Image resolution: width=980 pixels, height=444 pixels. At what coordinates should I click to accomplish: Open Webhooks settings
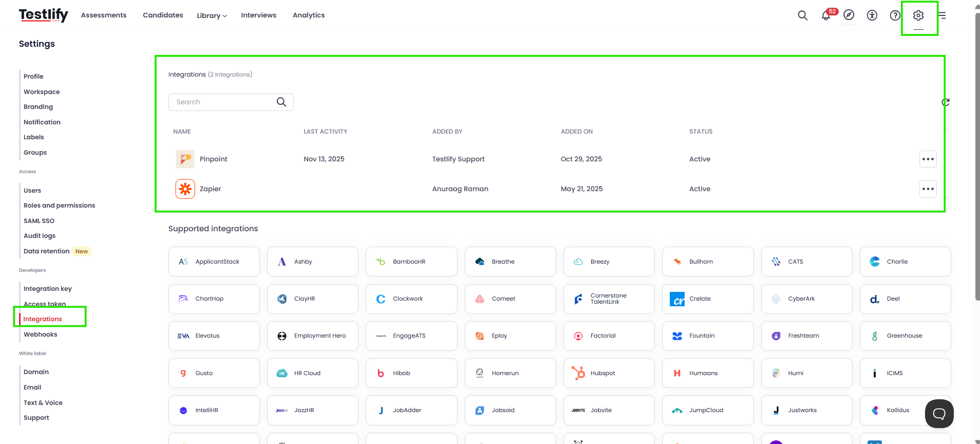coord(41,335)
